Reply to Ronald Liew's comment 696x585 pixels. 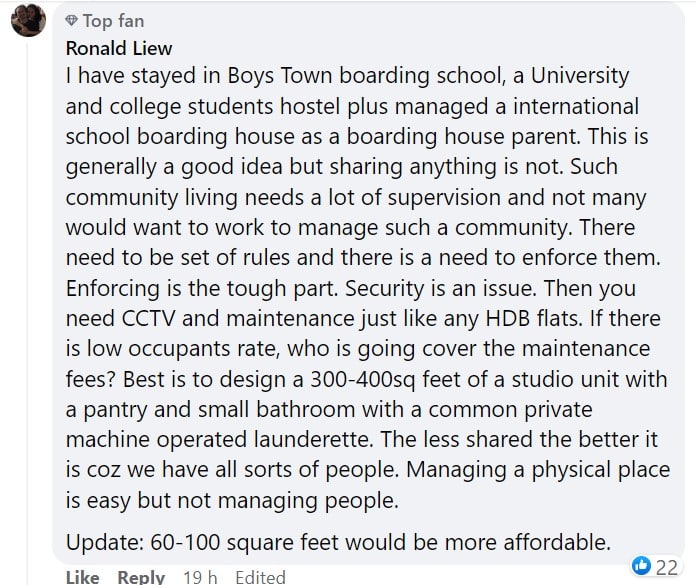tap(141, 577)
